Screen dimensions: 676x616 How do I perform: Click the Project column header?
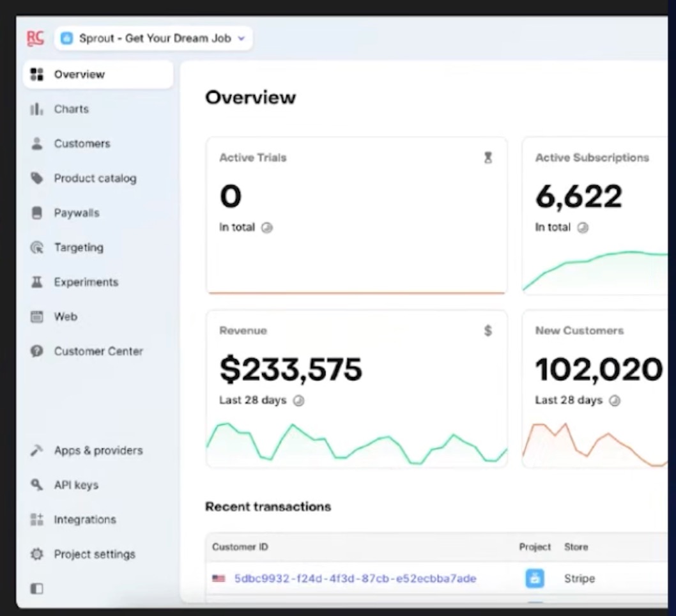(x=535, y=546)
